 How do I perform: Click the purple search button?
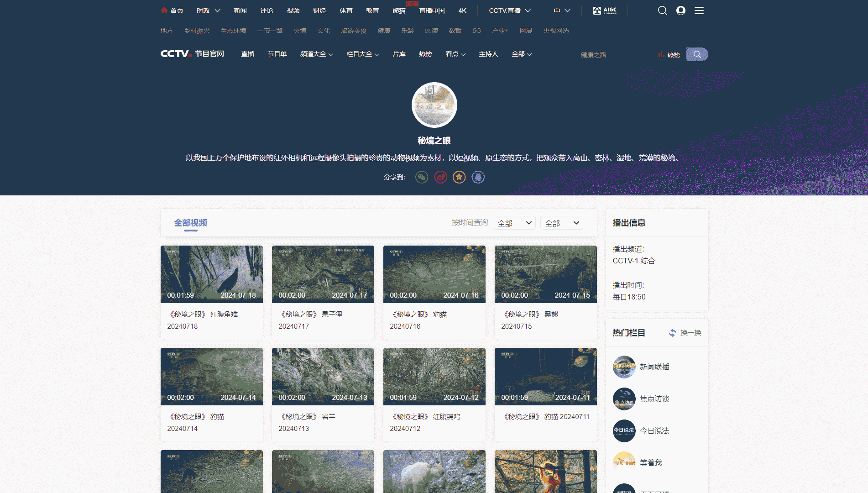pos(697,54)
